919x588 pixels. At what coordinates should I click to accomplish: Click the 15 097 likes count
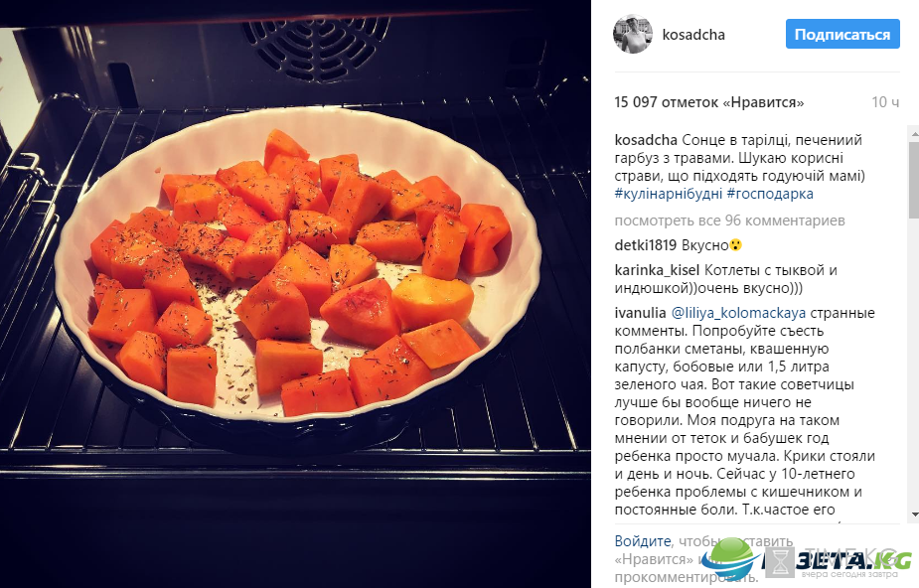tap(709, 102)
